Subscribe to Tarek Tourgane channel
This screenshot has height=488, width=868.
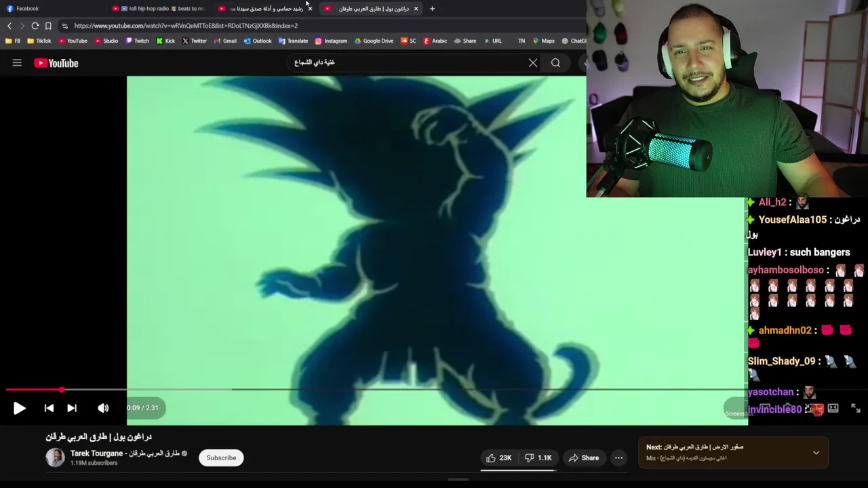221,457
